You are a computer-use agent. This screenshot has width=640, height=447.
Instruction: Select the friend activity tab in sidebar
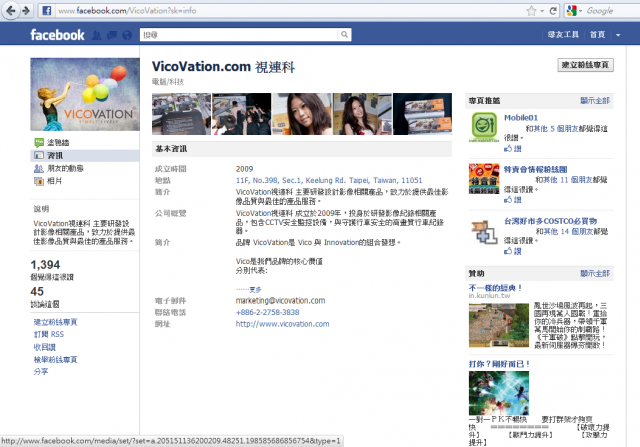coord(65,168)
